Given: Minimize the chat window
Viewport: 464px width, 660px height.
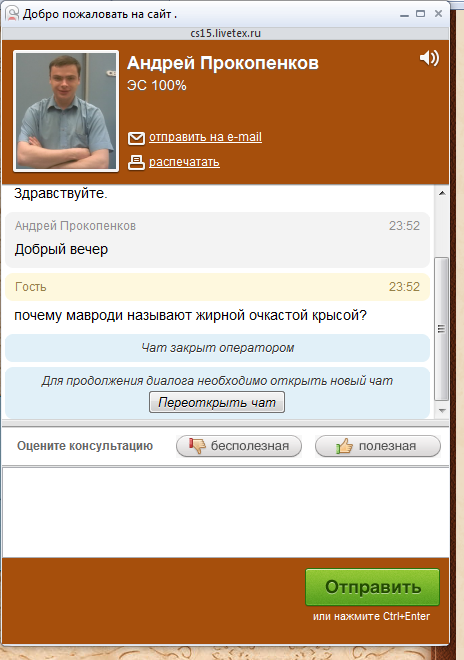Looking at the screenshot, I should click(404, 14).
